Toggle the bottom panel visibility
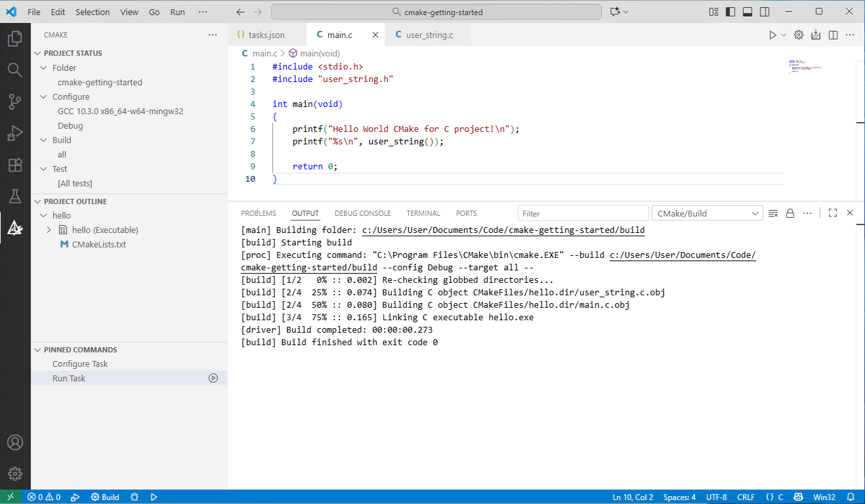Viewport: 865px width, 504px height. 748,12
